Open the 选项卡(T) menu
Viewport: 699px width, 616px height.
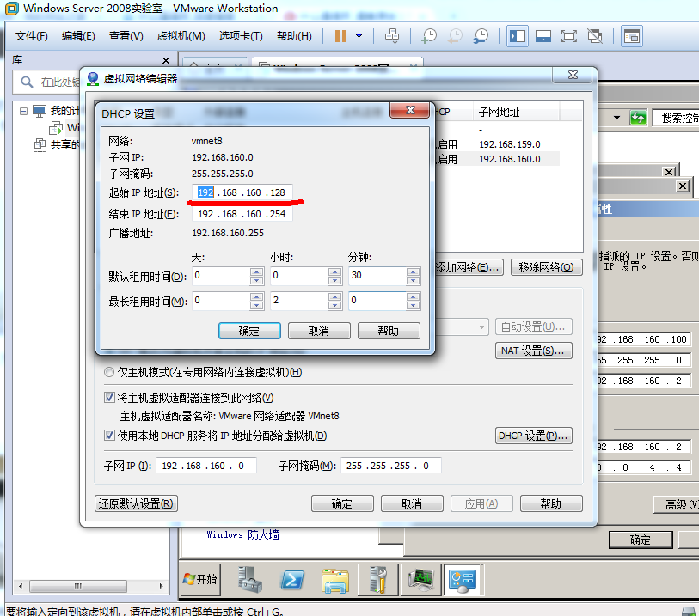(x=241, y=36)
